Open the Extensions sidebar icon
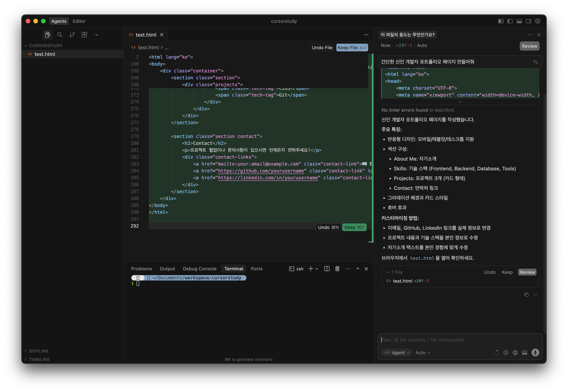The image size is (568, 392). [84, 35]
